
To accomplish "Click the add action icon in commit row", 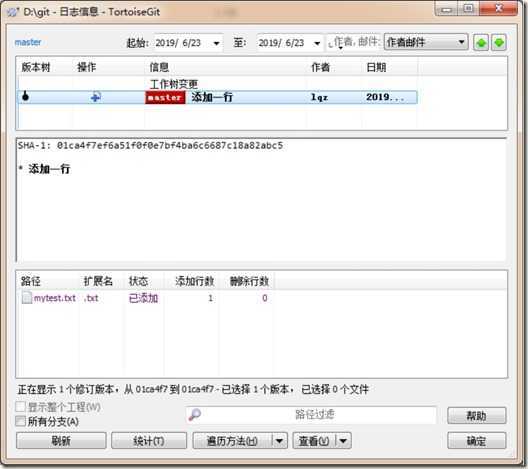I will [x=96, y=97].
